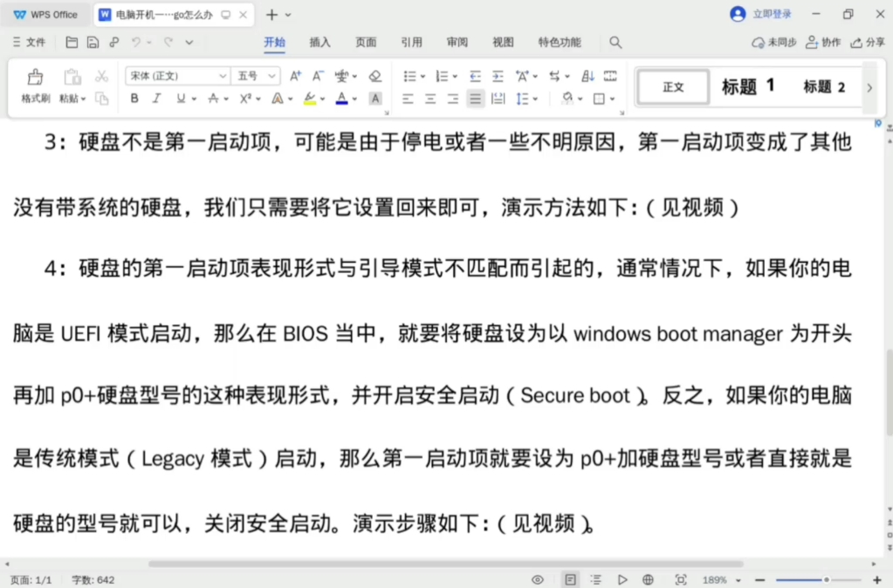Open font color dropdown arrow

pos(354,99)
